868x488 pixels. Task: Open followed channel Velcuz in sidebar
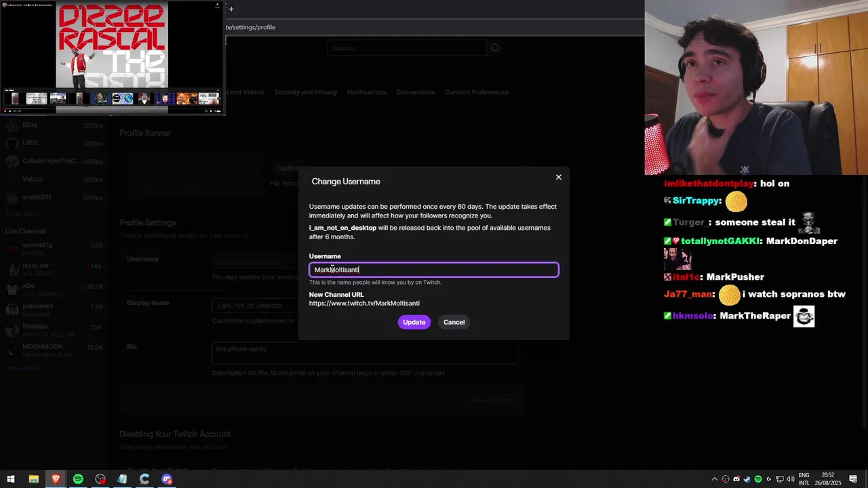coord(54,180)
